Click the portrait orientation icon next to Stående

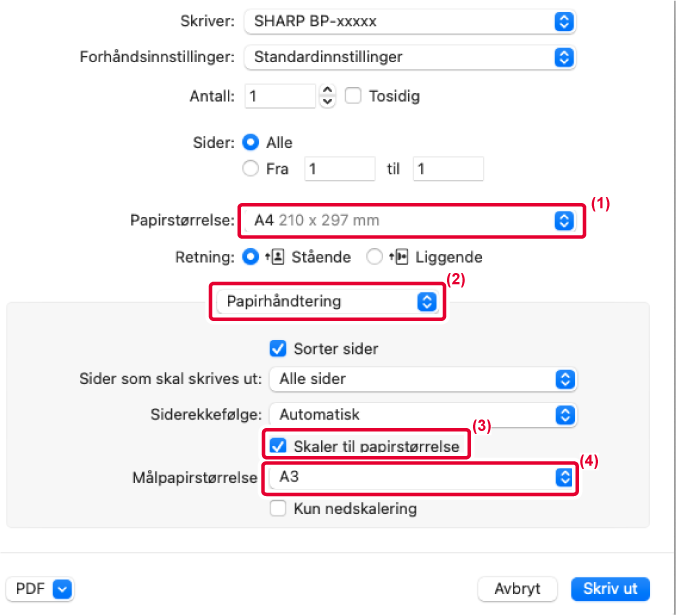(x=275, y=257)
